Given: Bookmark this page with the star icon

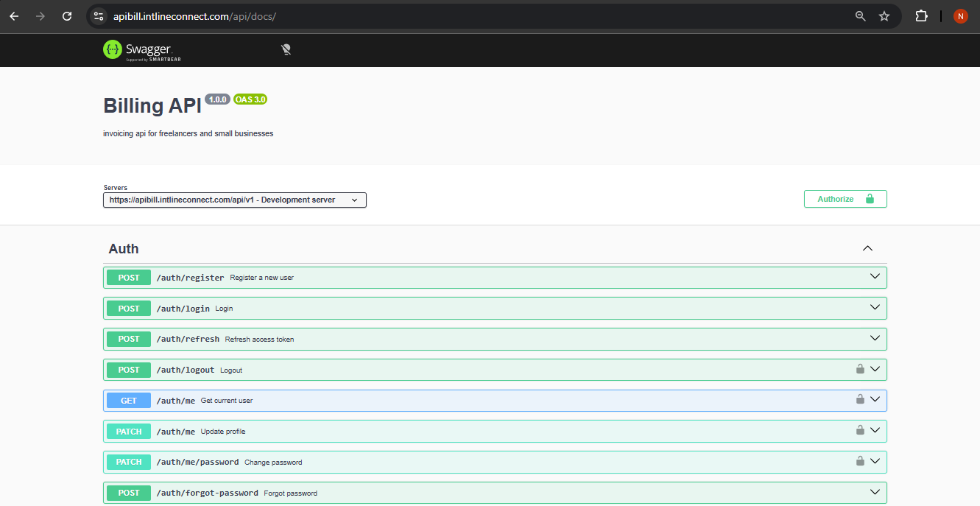Looking at the screenshot, I should [x=884, y=16].
